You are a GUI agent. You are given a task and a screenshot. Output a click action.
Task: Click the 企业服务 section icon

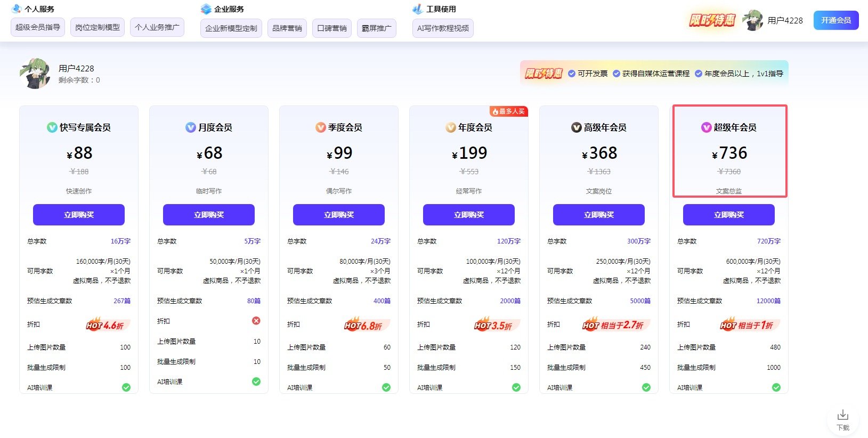tap(206, 9)
